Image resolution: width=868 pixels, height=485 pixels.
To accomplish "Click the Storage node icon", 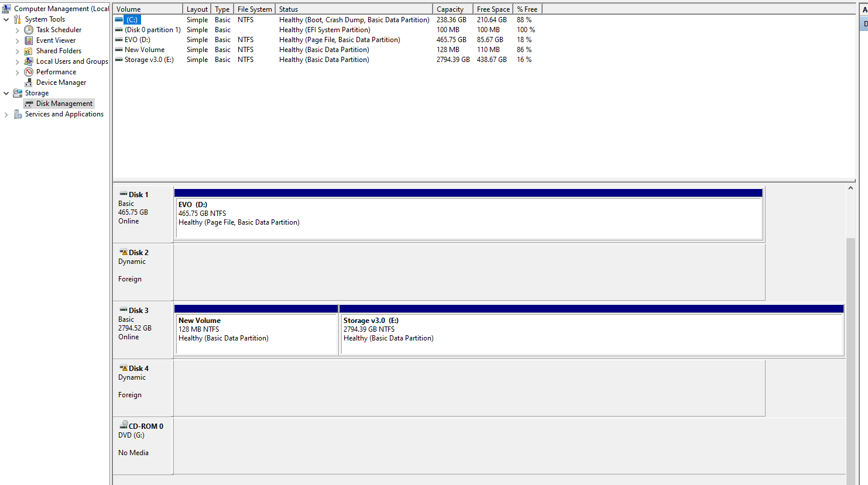I will [x=18, y=93].
